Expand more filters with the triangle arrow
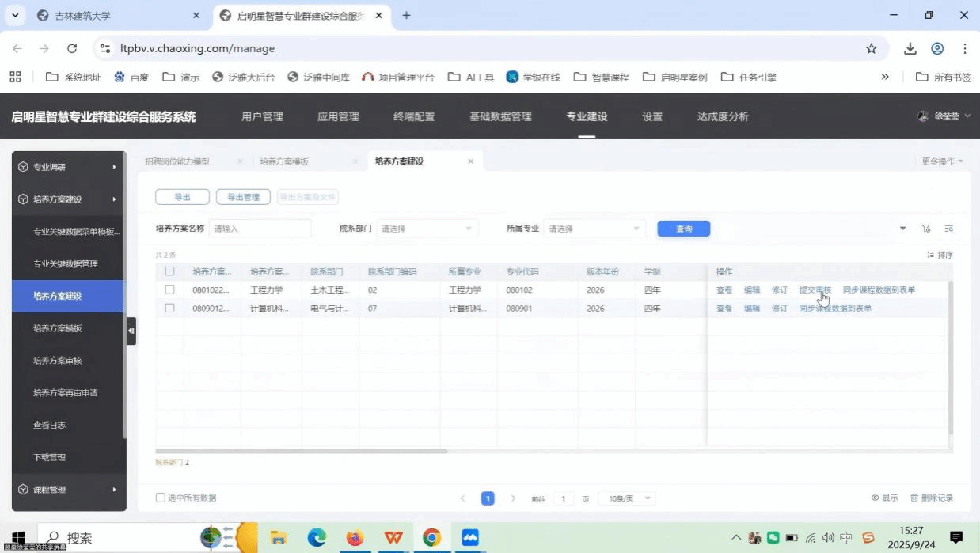The width and height of the screenshot is (980, 553). point(903,229)
